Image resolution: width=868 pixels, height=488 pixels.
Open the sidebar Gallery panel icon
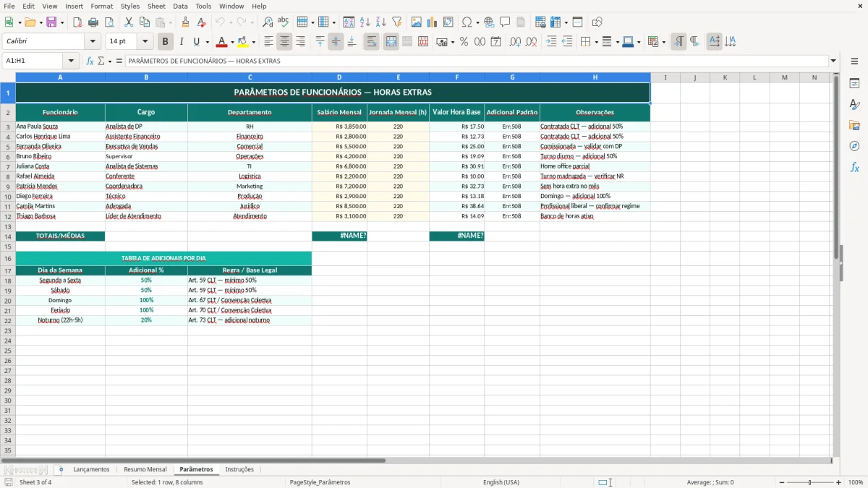tap(854, 126)
